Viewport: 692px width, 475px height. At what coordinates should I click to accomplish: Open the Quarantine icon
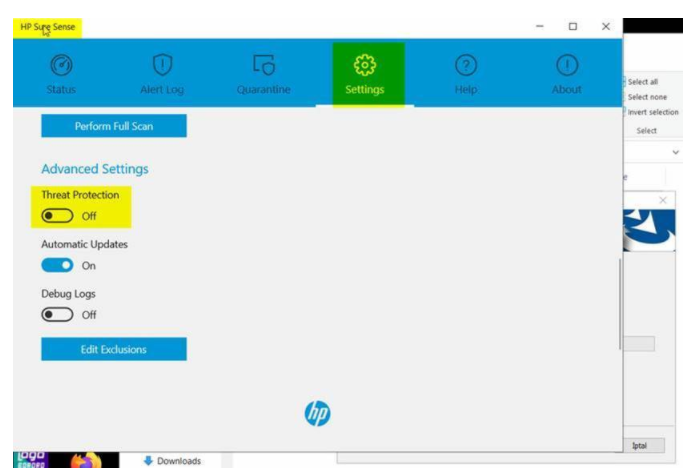[x=264, y=64]
